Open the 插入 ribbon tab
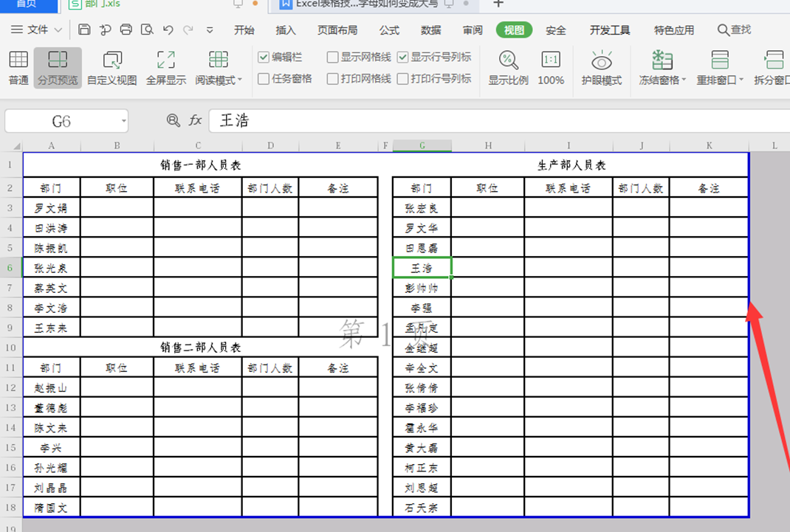 286,30
